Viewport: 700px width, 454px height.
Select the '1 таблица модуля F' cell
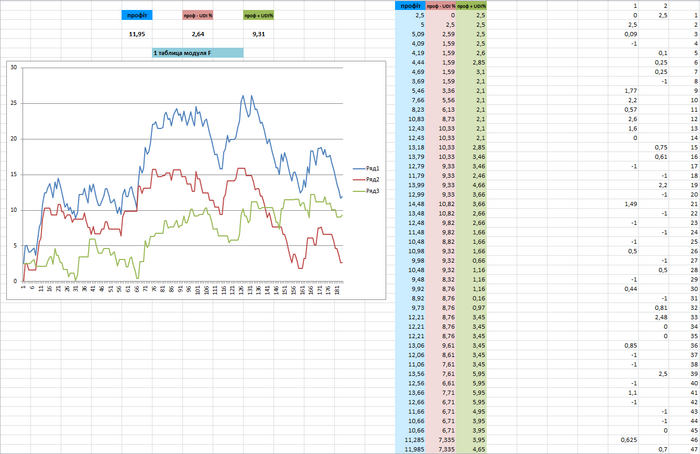pyautogui.click(x=198, y=53)
